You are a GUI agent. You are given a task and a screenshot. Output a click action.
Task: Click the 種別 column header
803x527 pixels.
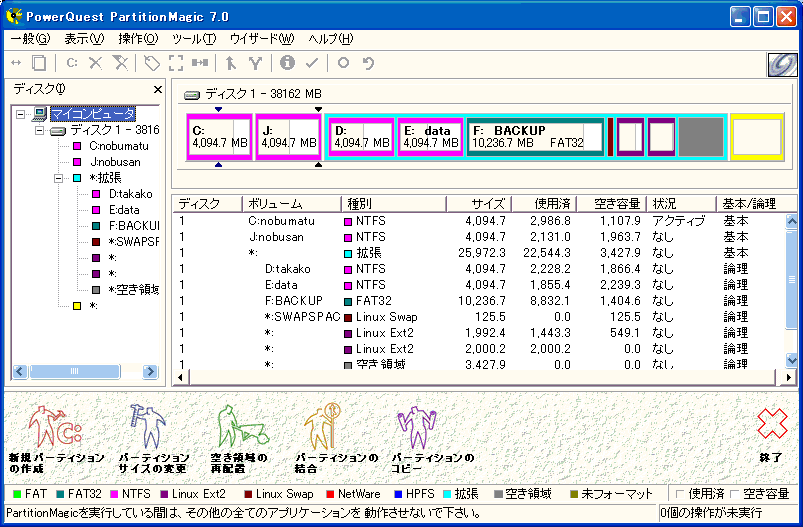click(392, 204)
